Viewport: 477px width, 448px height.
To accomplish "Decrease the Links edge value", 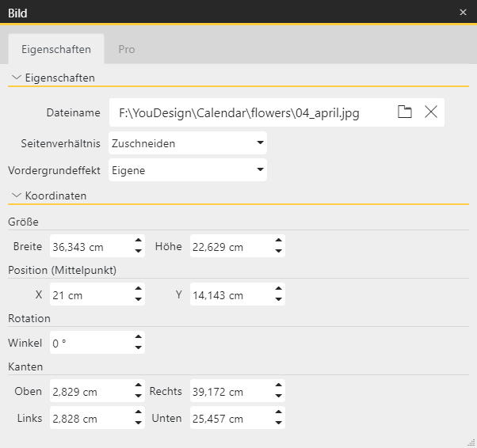I will 139,423.
